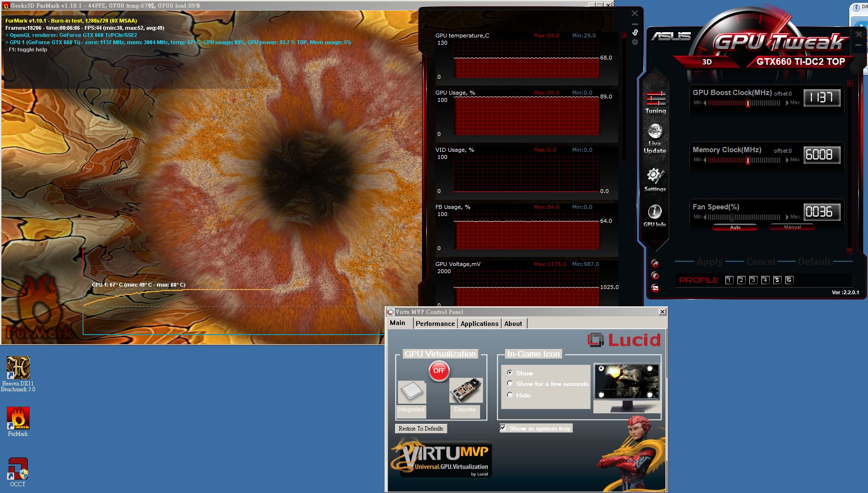Choose top-left icon position on monitor preview
The width and height of the screenshot is (868, 493).
click(x=601, y=369)
